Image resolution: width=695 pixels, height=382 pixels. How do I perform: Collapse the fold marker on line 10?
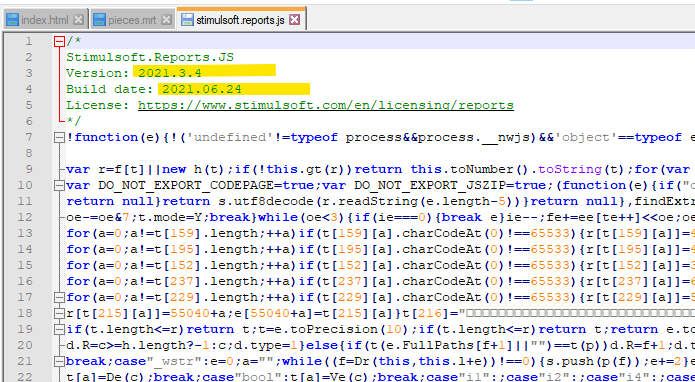pos(59,186)
